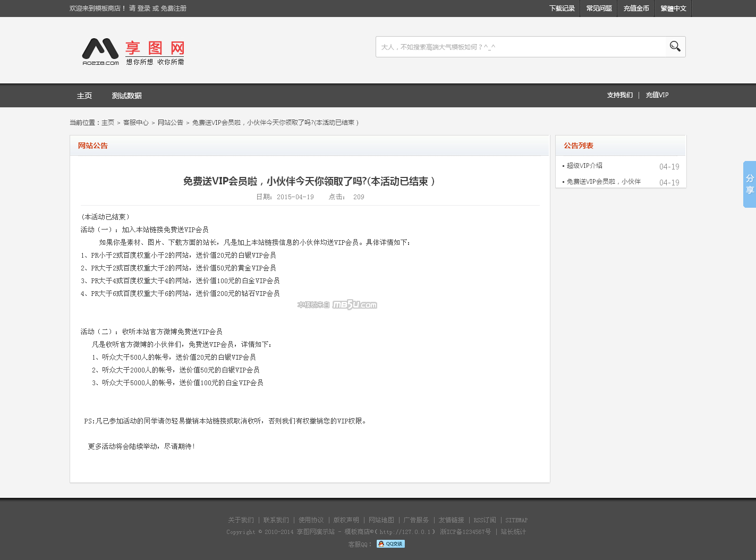
Task: Click 下载记录 in top bar
Action: [x=562, y=9]
